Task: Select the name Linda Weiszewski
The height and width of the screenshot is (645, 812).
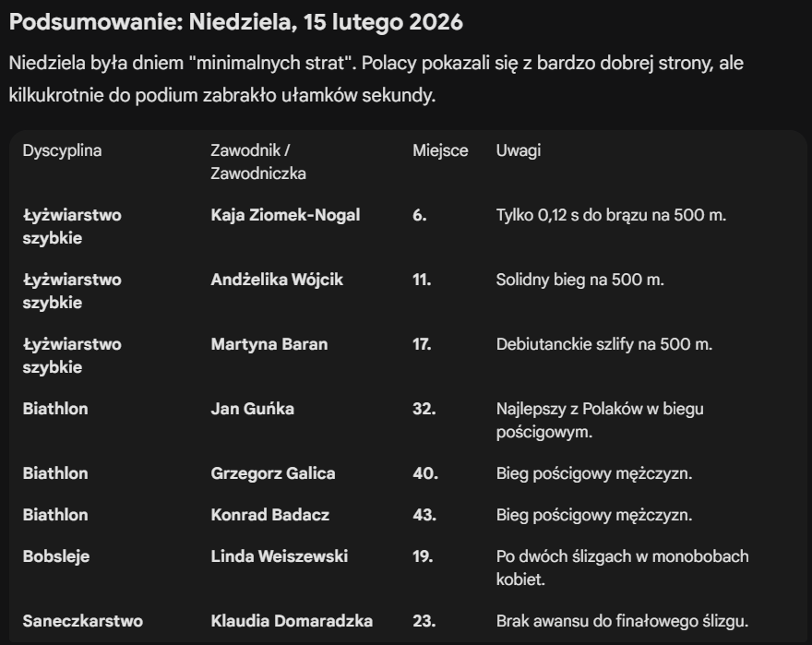Action: pyautogui.click(x=280, y=556)
